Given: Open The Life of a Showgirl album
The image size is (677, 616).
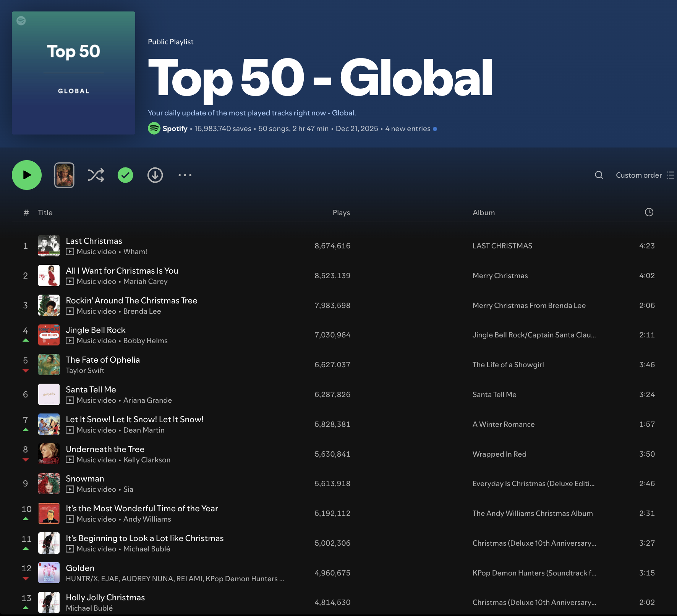Looking at the screenshot, I should pyautogui.click(x=508, y=365).
